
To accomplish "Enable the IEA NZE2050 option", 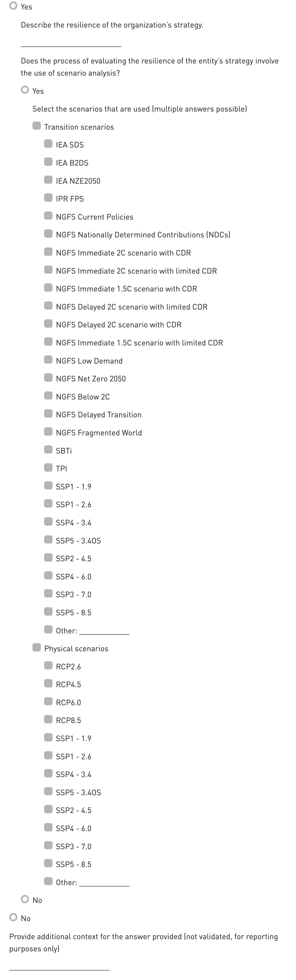I will pos(48,180).
